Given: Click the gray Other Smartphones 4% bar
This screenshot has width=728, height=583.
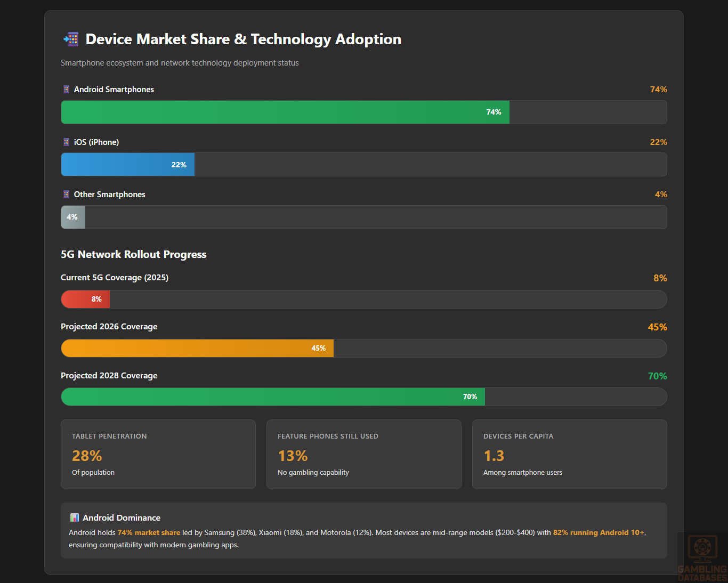Looking at the screenshot, I should (x=73, y=217).
